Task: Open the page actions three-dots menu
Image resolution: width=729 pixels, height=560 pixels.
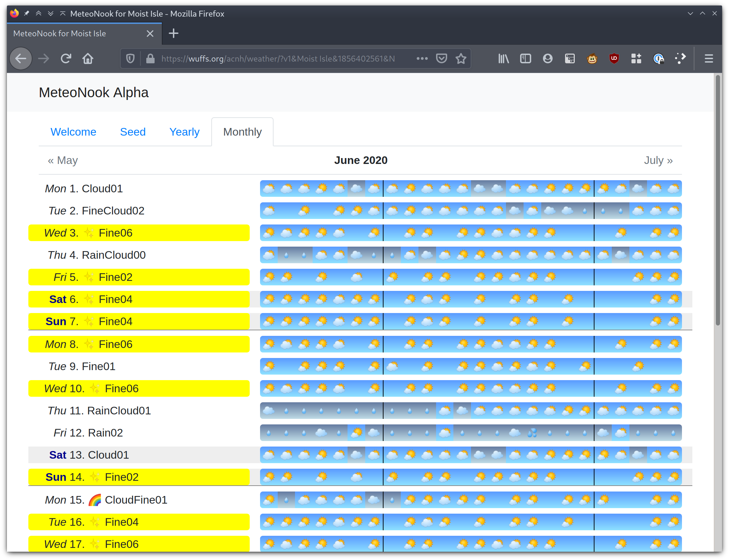Action: point(422,58)
